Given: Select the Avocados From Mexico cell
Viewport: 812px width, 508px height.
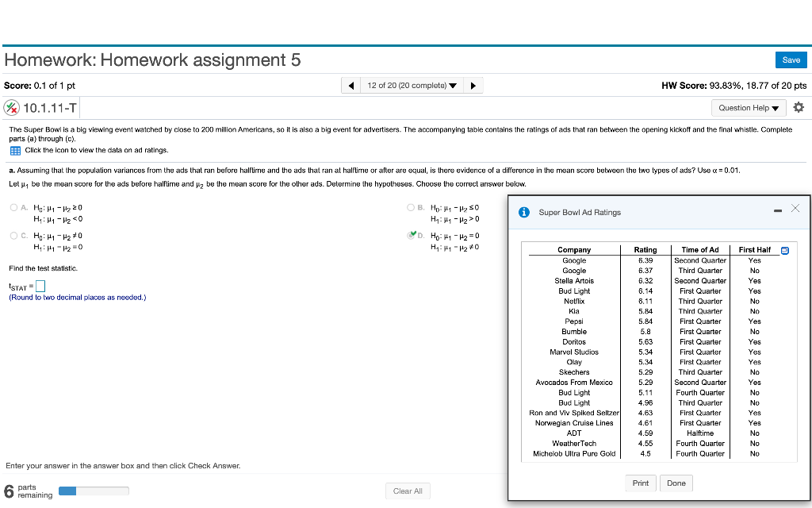Looking at the screenshot, I should tap(574, 383).
